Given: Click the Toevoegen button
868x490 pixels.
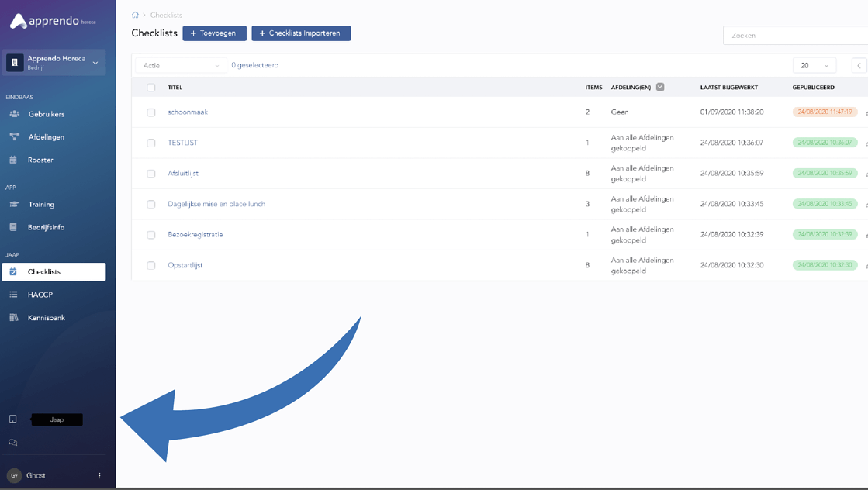Looking at the screenshot, I should [214, 33].
